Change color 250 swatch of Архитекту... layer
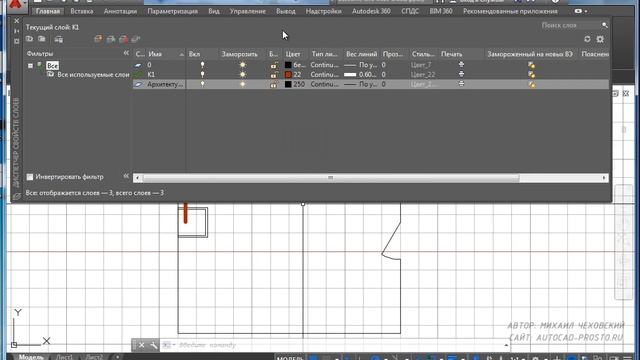 point(288,84)
